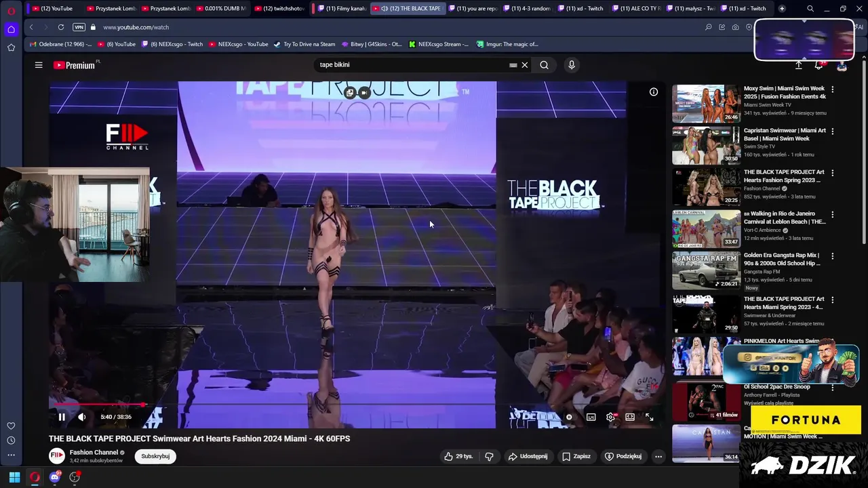
Task: Clear the YouTube search query
Action: [x=524, y=65]
